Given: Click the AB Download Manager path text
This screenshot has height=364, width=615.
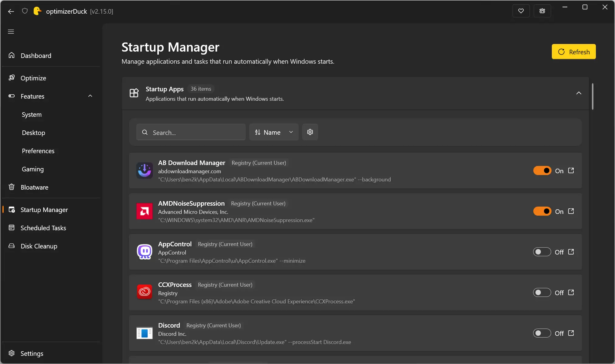Looking at the screenshot, I should [x=275, y=180].
